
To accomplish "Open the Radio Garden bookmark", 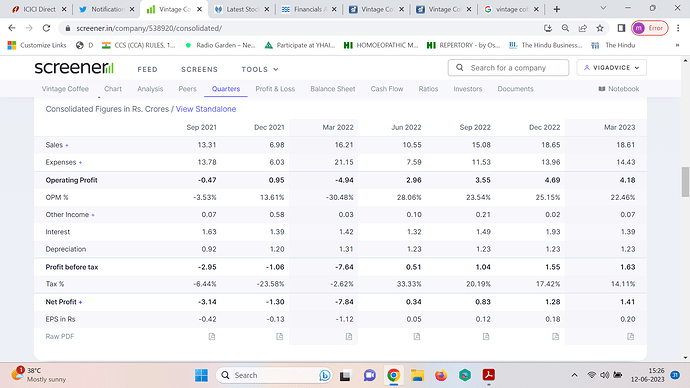I will pyautogui.click(x=220, y=45).
